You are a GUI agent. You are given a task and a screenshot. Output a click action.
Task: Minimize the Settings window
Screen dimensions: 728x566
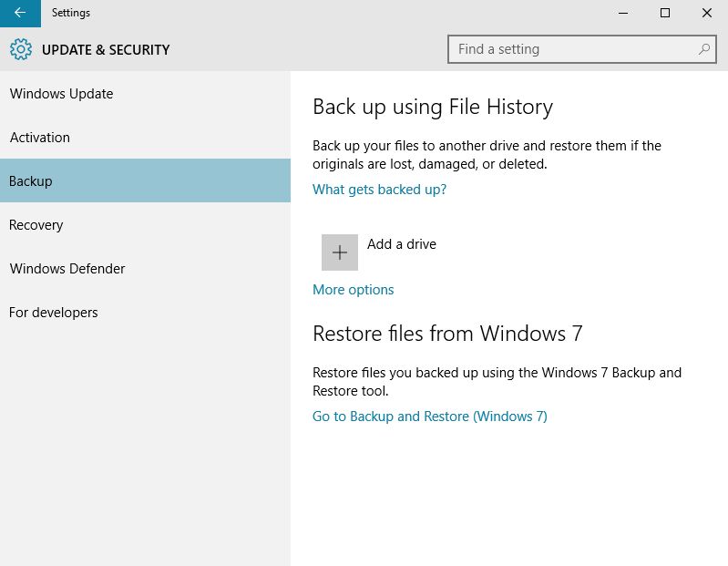[x=623, y=13]
